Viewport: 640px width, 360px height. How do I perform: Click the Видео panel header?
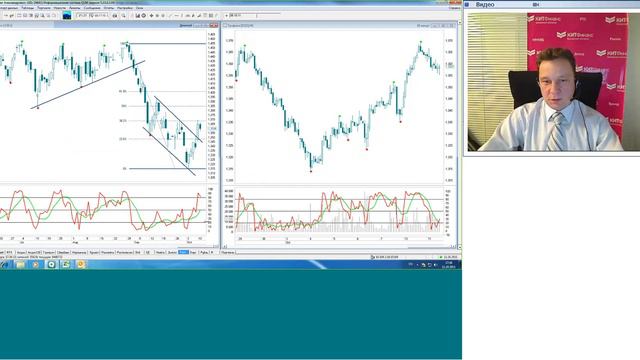[x=552, y=4]
